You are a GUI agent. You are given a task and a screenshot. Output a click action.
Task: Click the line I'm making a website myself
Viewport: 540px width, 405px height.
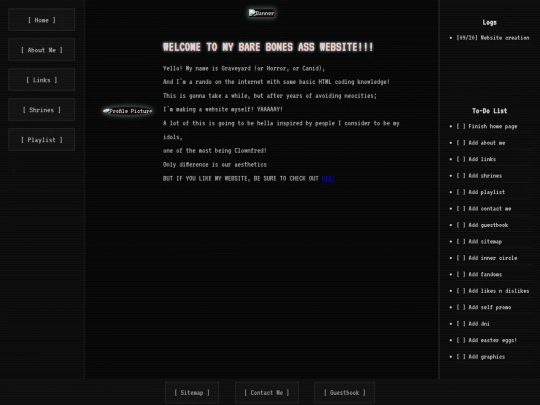[x=223, y=110]
